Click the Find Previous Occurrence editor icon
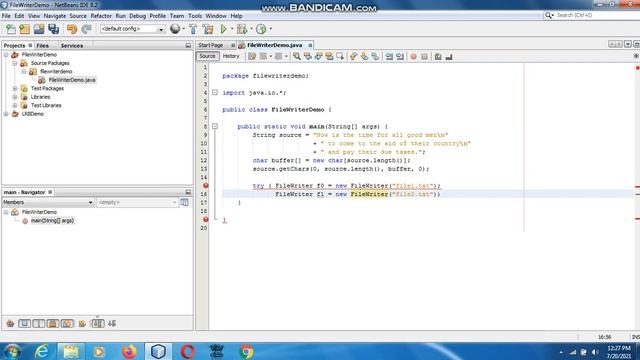Image resolution: width=640 pixels, height=360 pixels. (307, 56)
